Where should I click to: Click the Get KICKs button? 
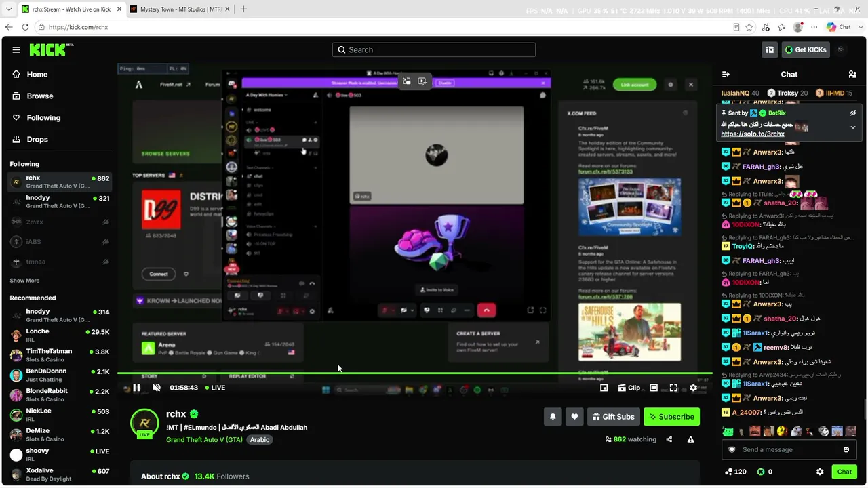click(806, 49)
